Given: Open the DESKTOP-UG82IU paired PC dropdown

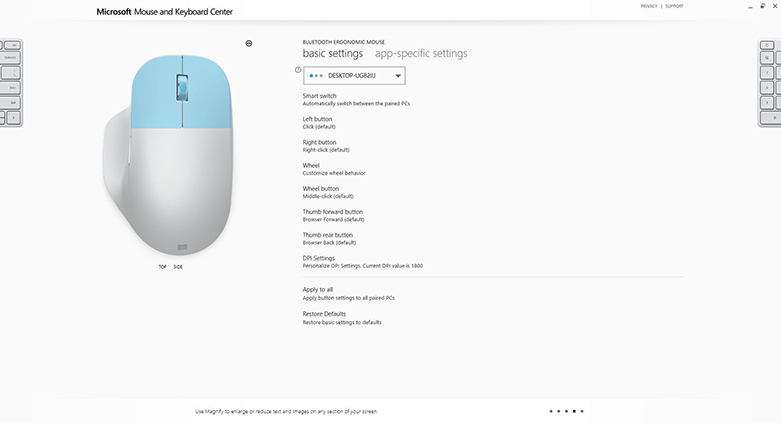Looking at the screenshot, I should [354, 76].
